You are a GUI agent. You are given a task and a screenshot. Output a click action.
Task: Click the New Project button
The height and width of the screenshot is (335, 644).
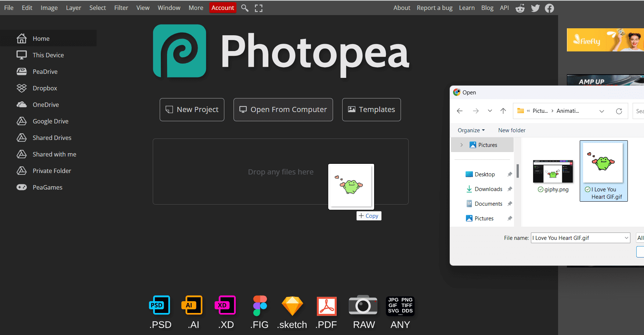192,109
